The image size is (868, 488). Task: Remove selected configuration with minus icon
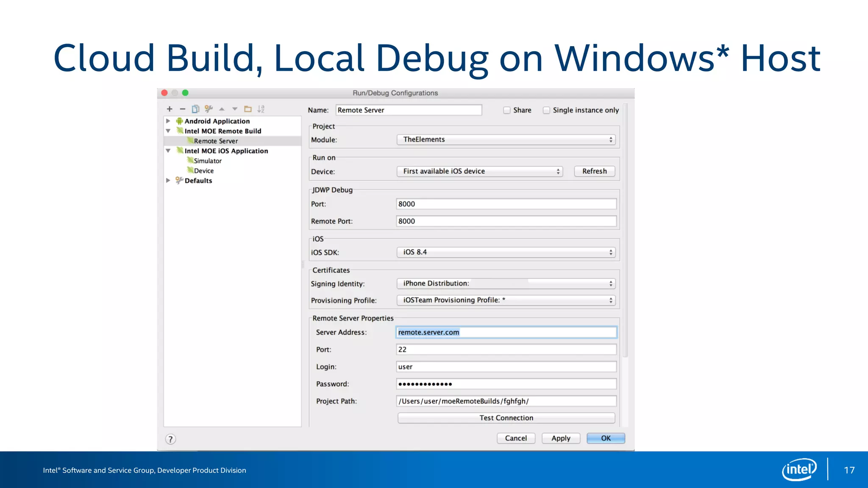[x=183, y=109]
